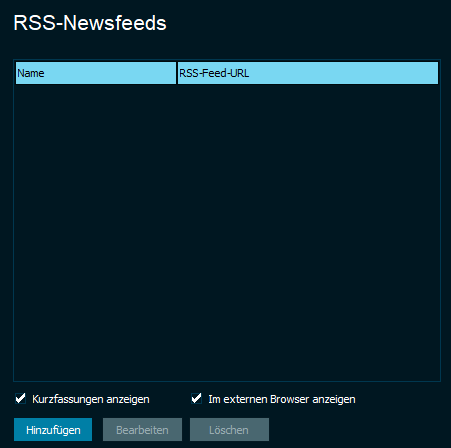Image resolution: width=451 pixels, height=448 pixels.
Task: Click the greyed Bearbeiten button
Action: click(x=142, y=430)
